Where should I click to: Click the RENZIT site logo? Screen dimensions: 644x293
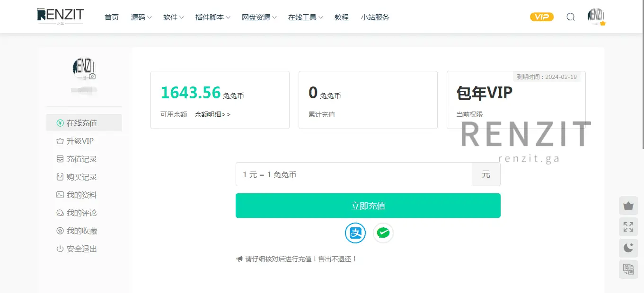click(60, 16)
